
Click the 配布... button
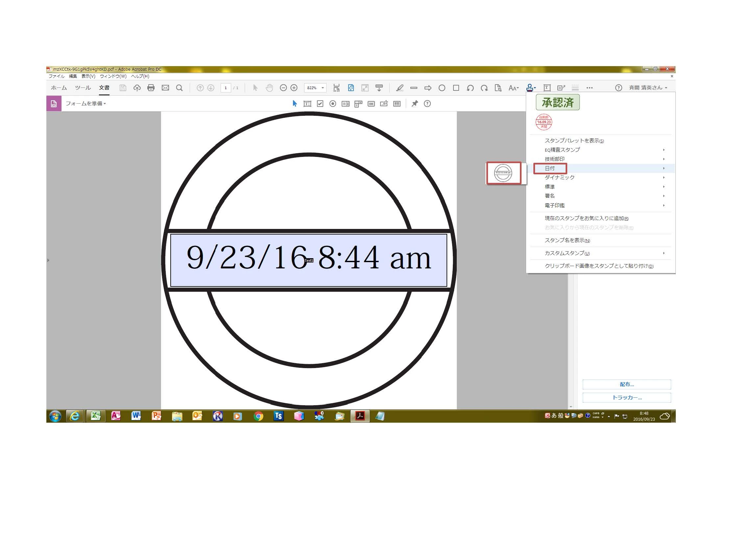[x=626, y=384]
